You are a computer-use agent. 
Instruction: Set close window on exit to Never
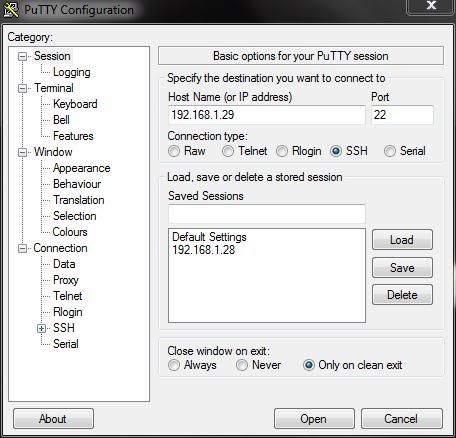(242, 365)
